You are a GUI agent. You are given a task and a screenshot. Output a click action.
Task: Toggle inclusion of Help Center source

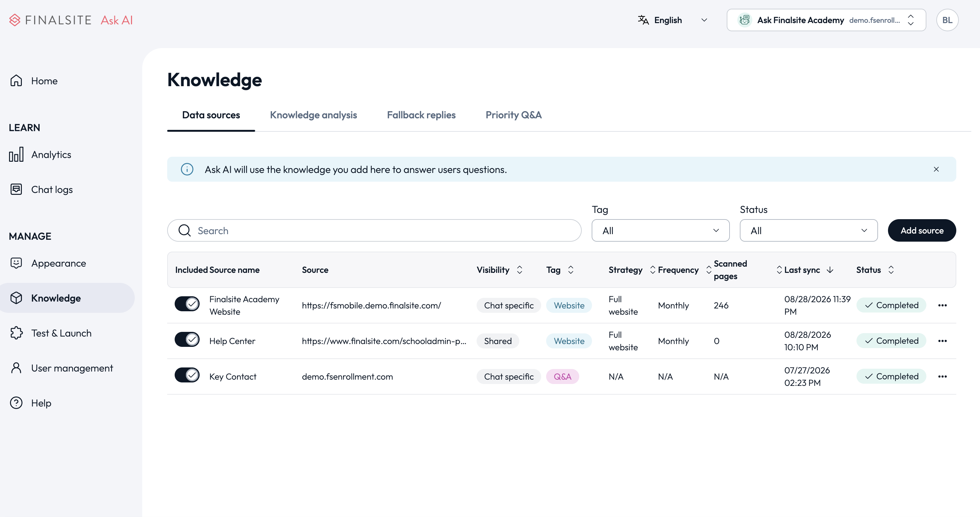[187, 339]
